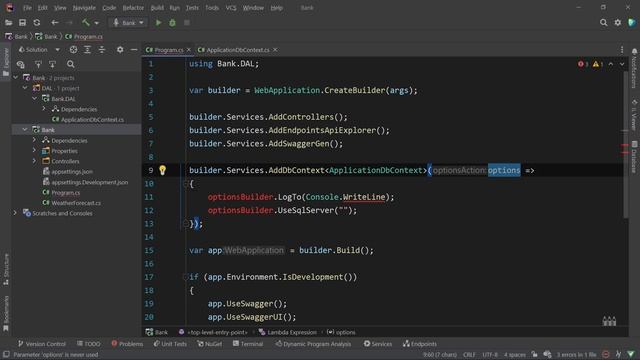The height and width of the screenshot is (360, 640).
Task: Expand Dependencies under Bank.DAL
Action: [x=44, y=109]
